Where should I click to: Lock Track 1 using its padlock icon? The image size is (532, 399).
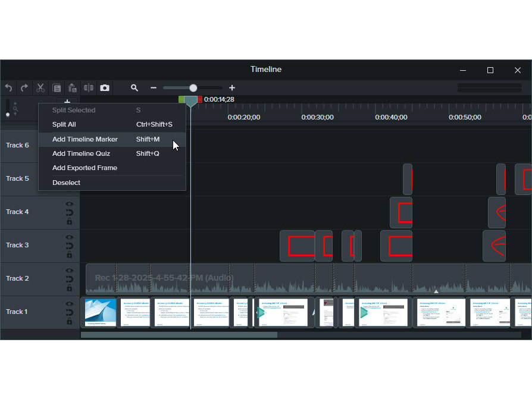pos(69,321)
